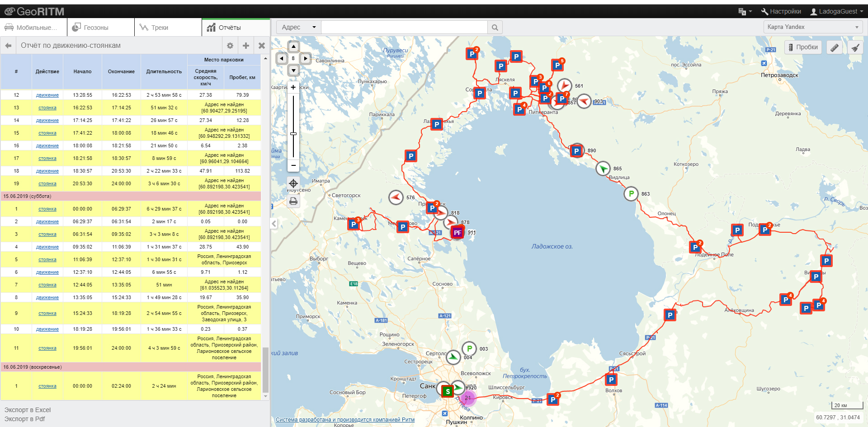Click Экспорт в Excel link
The width and height of the screenshot is (868, 427).
[28, 410]
